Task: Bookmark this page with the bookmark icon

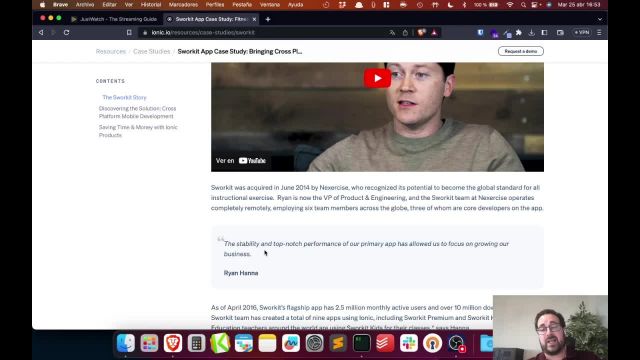Action: click(129, 32)
